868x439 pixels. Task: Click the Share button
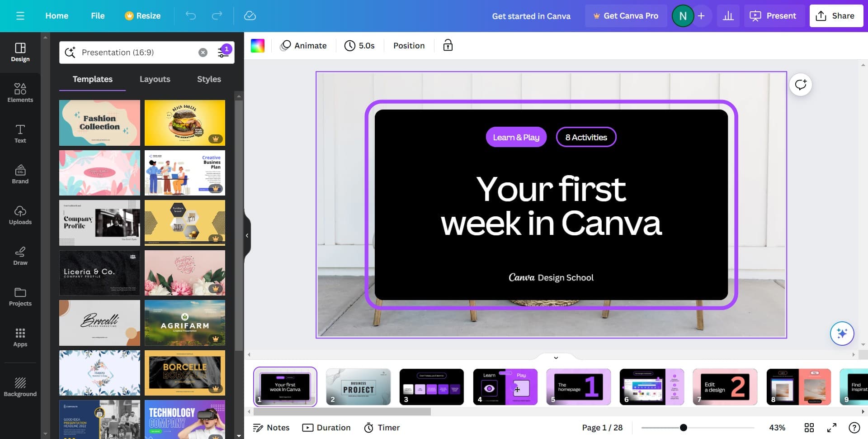[x=835, y=16]
